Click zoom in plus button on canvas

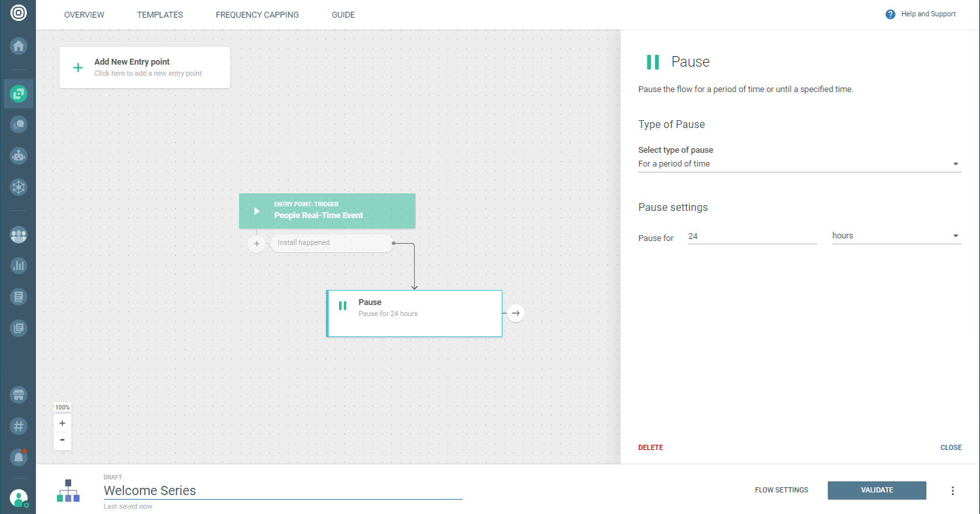[x=62, y=423]
